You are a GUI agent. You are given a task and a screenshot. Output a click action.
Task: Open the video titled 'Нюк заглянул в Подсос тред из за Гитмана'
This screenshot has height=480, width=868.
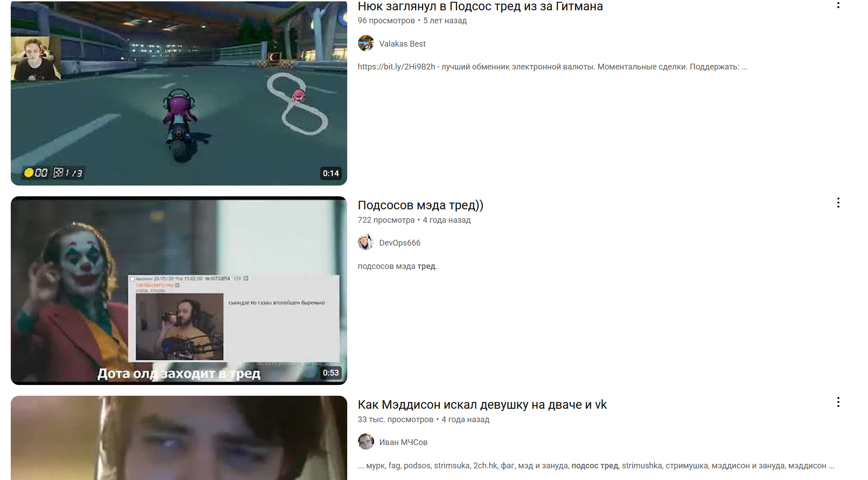point(480,6)
